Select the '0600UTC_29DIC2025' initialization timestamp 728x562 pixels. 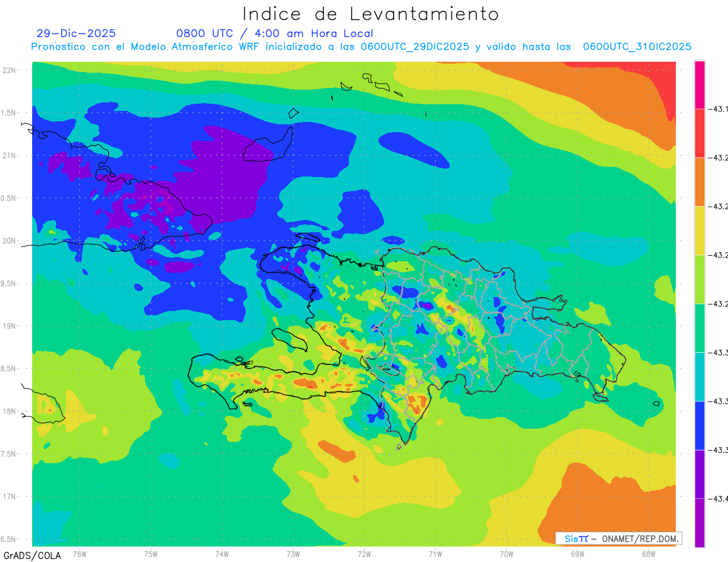(x=414, y=47)
